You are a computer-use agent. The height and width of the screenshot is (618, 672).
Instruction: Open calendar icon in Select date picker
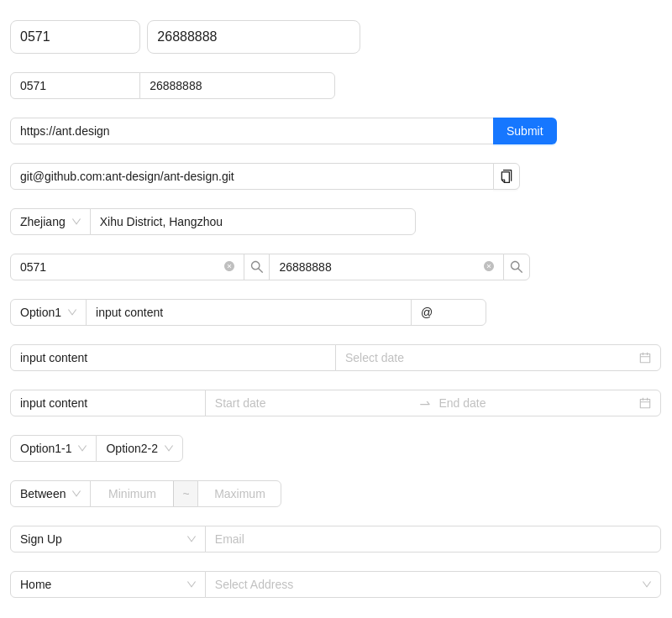[645, 358]
